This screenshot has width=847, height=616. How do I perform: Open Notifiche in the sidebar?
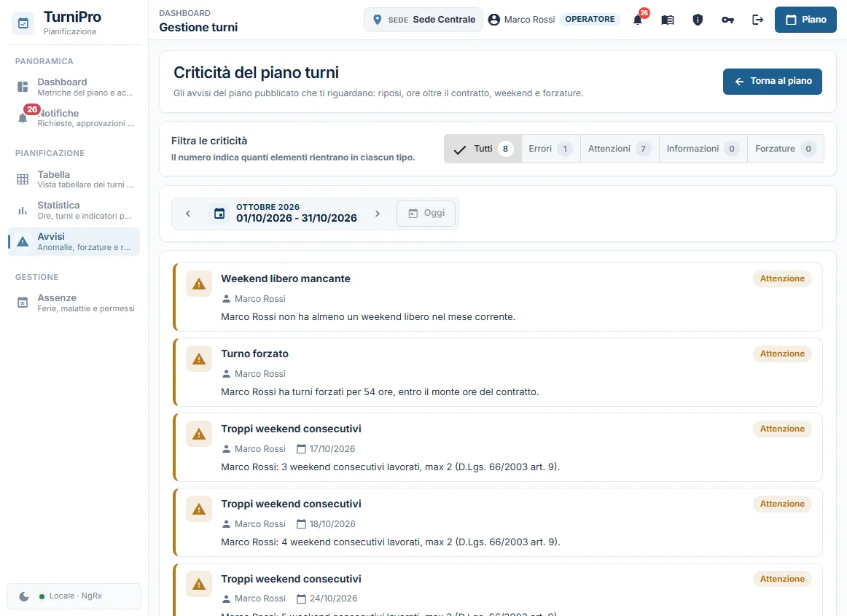[x=74, y=118]
